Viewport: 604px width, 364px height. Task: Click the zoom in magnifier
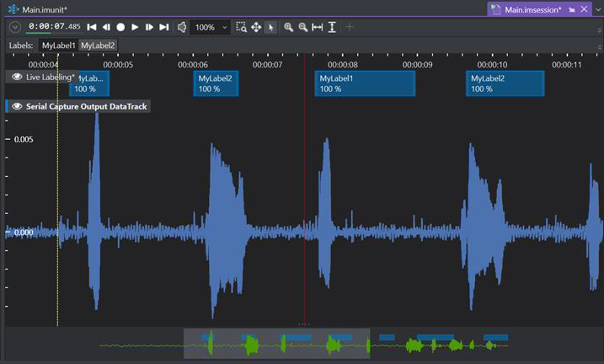coord(288,27)
